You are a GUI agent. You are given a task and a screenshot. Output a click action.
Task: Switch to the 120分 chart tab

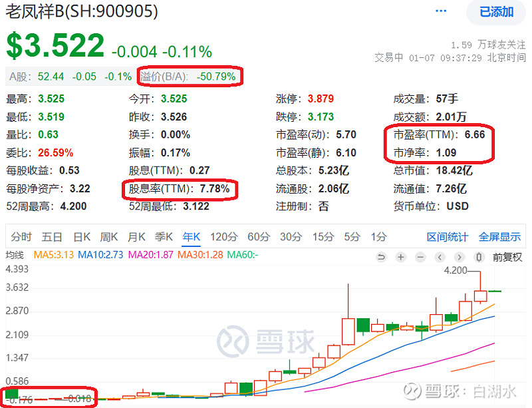[x=223, y=236]
